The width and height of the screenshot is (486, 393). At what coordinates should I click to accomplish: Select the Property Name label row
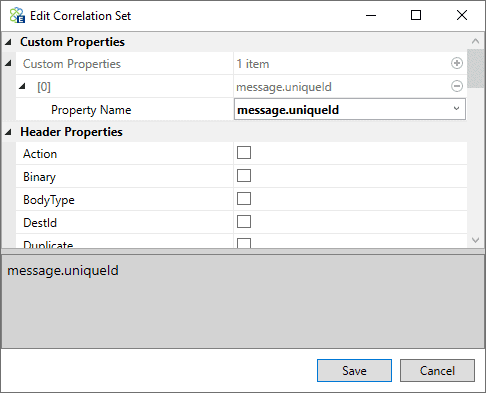pyautogui.click(x=91, y=110)
